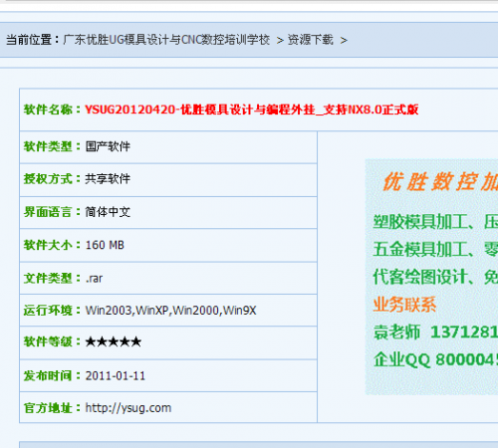The image size is (498, 448).
Task: Click the 文件类型 label
Action: (x=52, y=278)
